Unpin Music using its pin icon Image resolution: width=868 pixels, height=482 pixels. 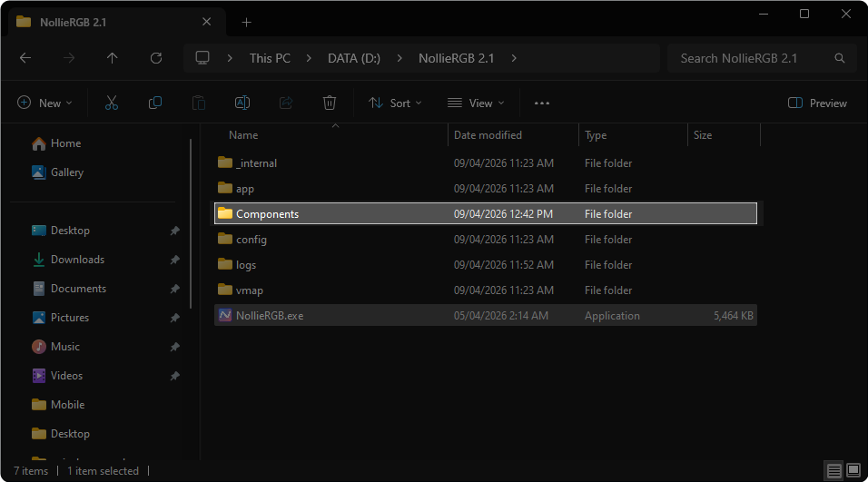[174, 347]
